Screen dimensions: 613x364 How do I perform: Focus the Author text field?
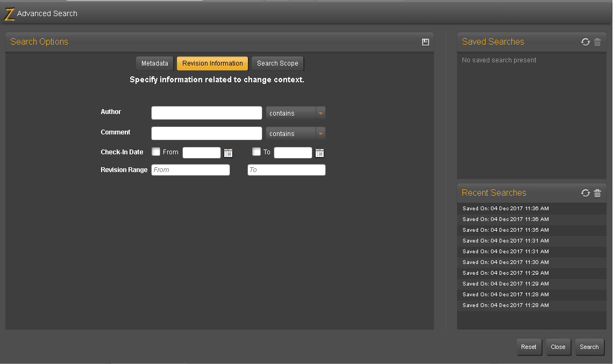206,113
